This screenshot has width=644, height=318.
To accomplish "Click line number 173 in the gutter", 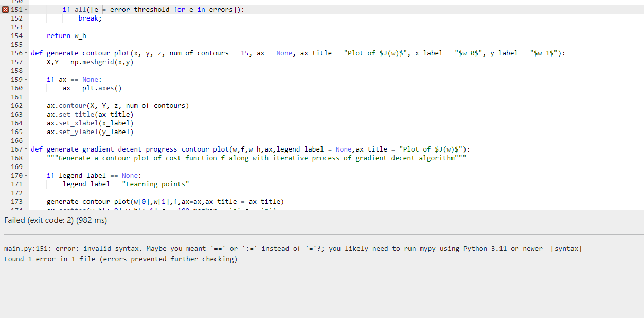I will tap(16, 202).
